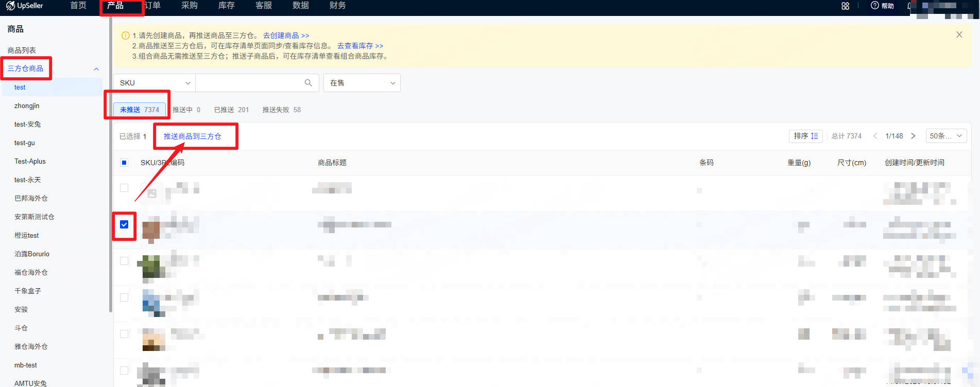Check the fourth product row checkbox

point(124,297)
